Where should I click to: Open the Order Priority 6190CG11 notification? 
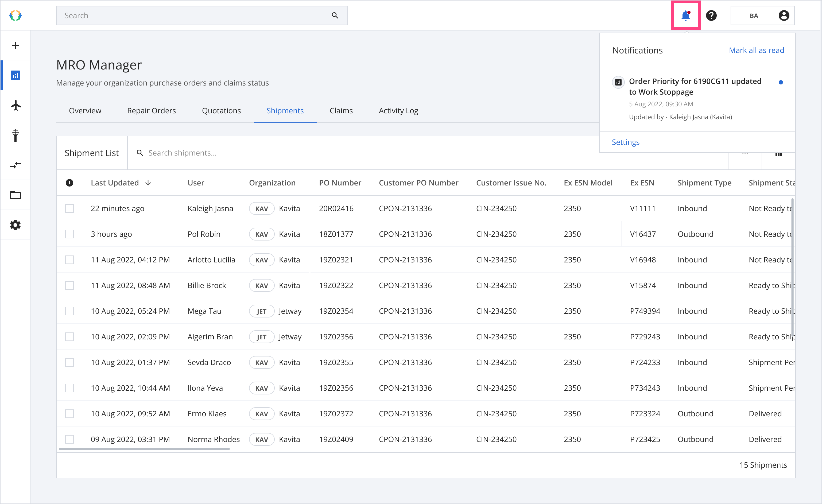pyautogui.click(x=697, y=99)
